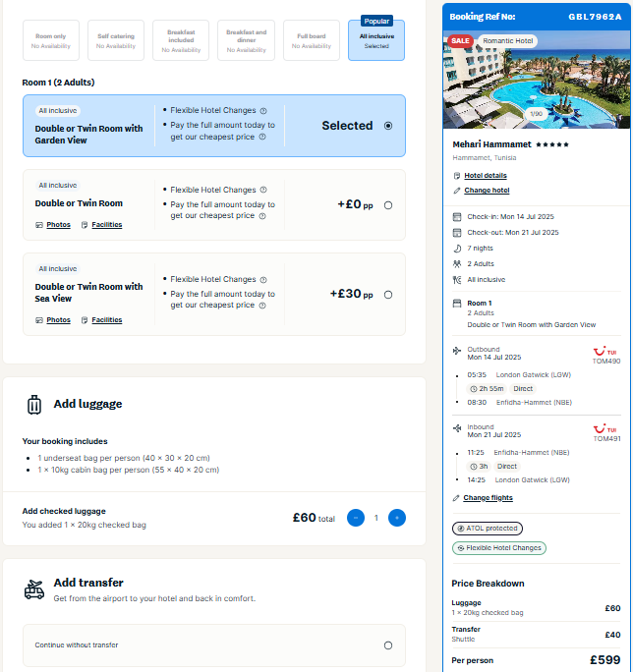The image size is (633, 672).
Task: Choose Continue without transfer radio button
Action: coord(388,645)
